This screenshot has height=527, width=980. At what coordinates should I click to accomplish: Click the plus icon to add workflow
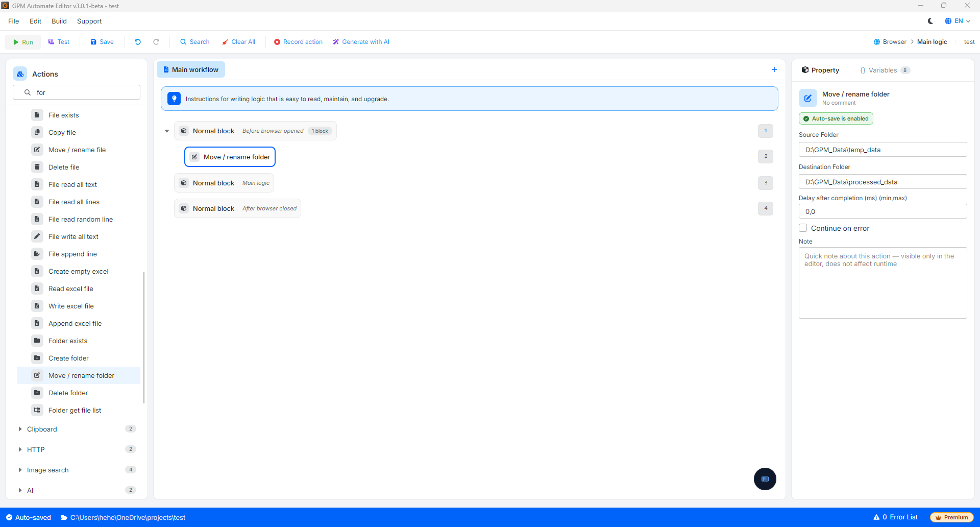[774, 69]
